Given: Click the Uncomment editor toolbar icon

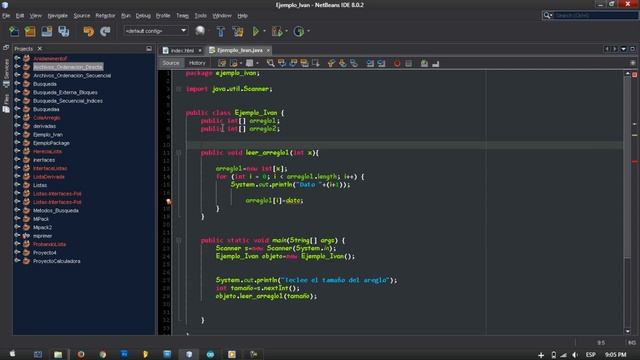Looking at the screenshot, I should [436, 63].
